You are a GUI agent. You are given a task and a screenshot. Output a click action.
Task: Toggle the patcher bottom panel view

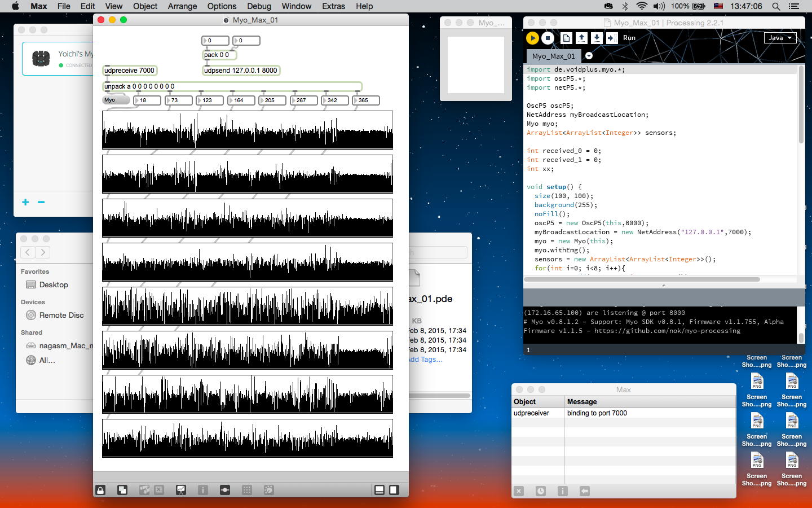pyautogui.click(x=379, y=490)
